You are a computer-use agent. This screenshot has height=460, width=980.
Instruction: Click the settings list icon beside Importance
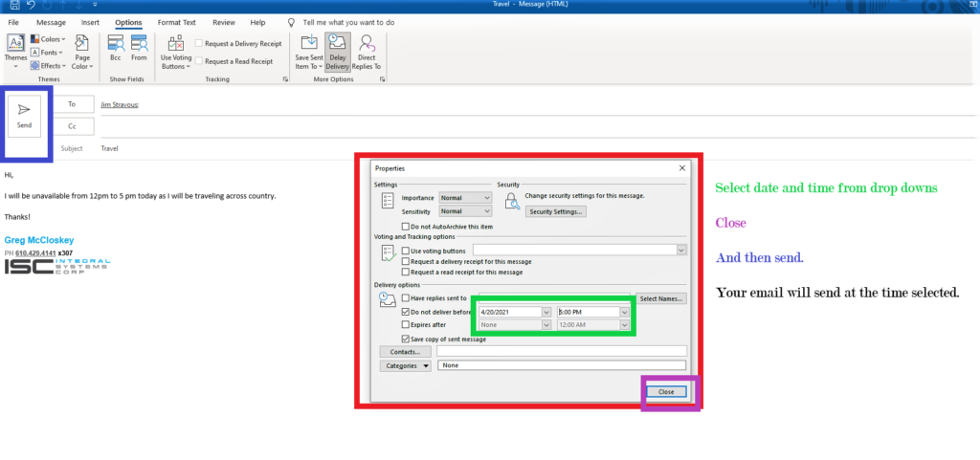pos(387,200)
